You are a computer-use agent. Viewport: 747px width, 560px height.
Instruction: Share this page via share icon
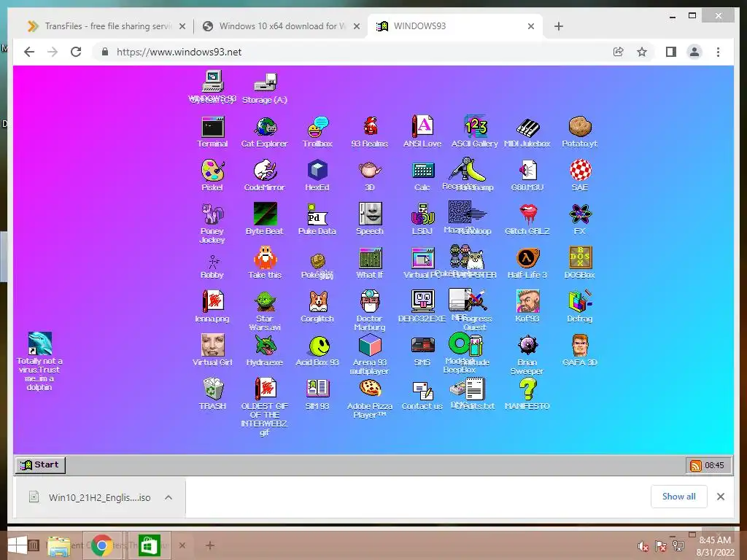619,52
